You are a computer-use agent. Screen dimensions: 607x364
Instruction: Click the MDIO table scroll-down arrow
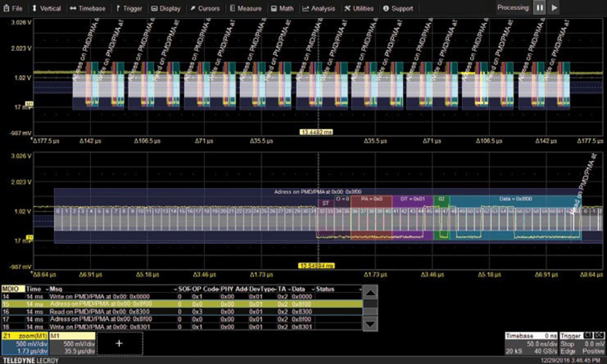pyautogui.click(x=369, y=324)
